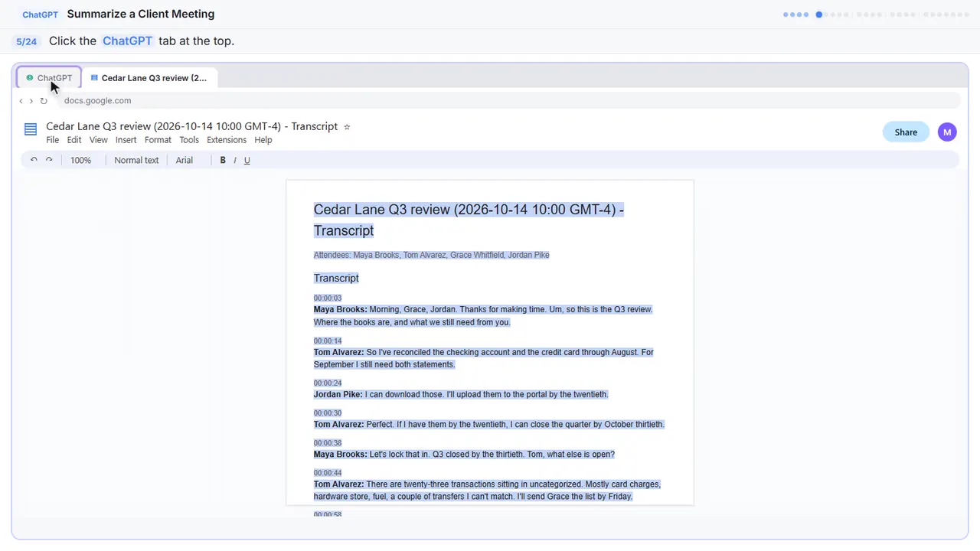Reload the page with refresh icon
Image resolution: width=980 pixels, height=551 pixels.
[x=44, y=101]
